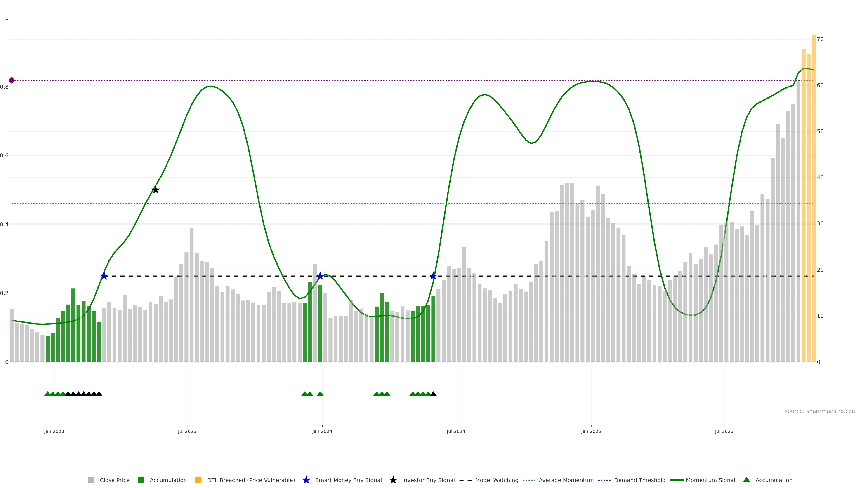The height and width of the screenshot is (488, 868).
Task: Click the green Accumulation legend swatch
Action: click(x=141, y=480)
